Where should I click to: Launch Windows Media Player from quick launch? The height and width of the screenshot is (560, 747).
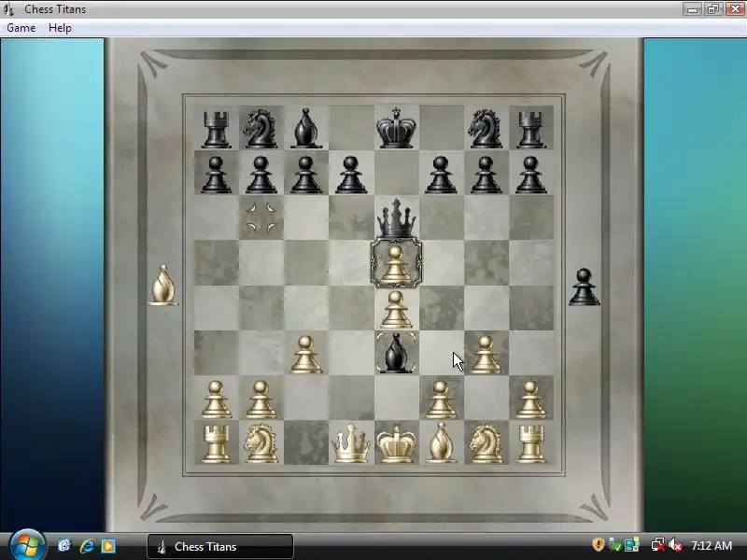(108, 546)
